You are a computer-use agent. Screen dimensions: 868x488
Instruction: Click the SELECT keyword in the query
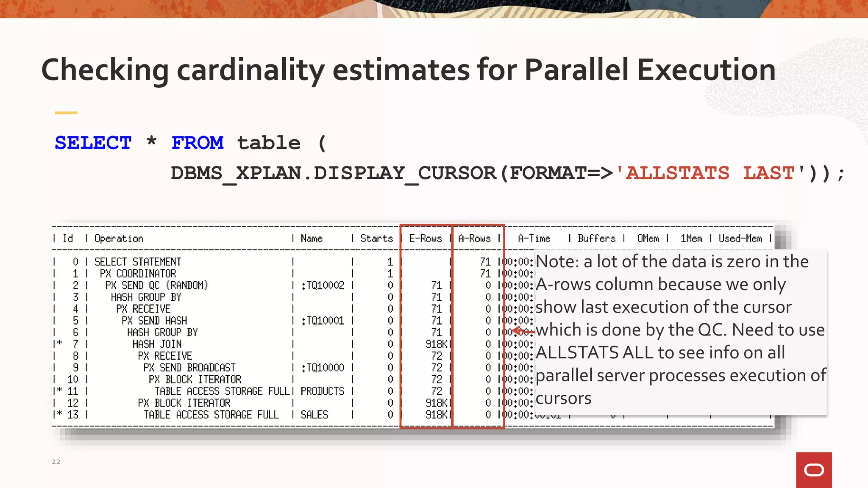[x=93, y=143]
